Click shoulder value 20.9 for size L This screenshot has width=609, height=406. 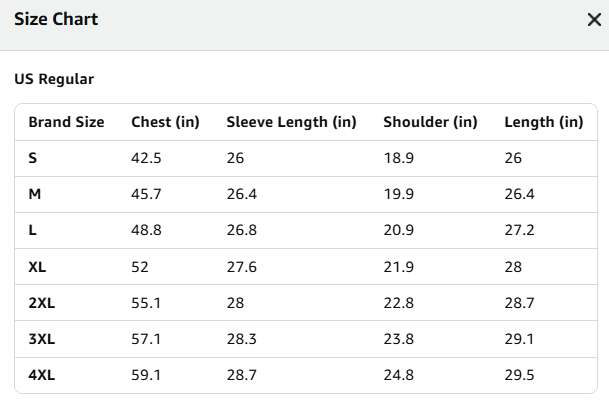pyautogui.click(x=398, y=230)
